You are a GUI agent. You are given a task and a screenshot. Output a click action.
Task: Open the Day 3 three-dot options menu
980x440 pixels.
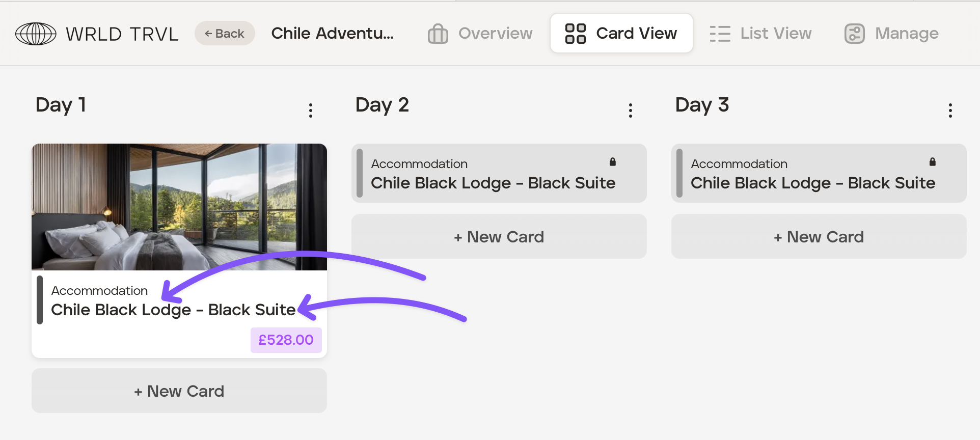950,111
